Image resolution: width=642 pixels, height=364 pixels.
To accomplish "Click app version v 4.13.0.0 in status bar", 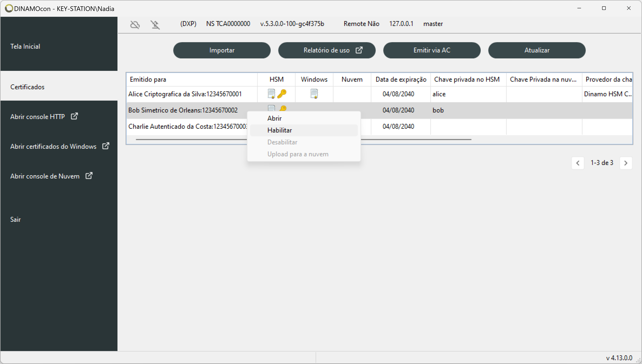I will [x=619, y=358].
